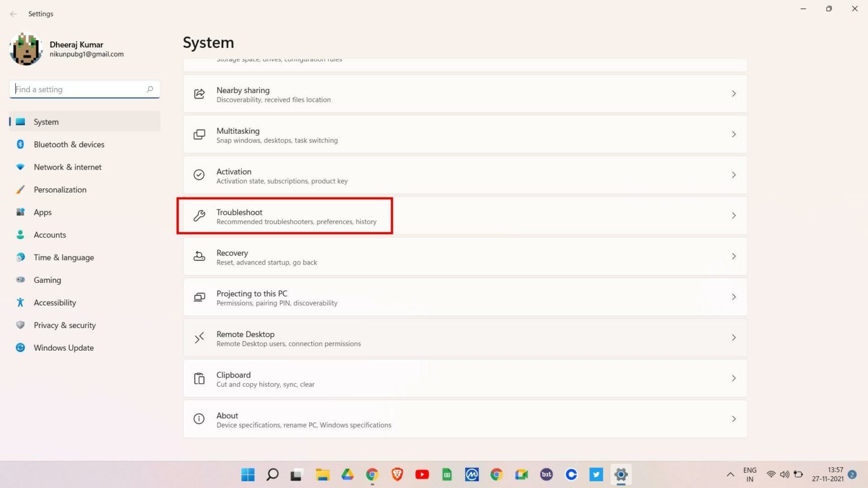
Task: Open the Coinbase taskbar icon
Action: point(571,474)
